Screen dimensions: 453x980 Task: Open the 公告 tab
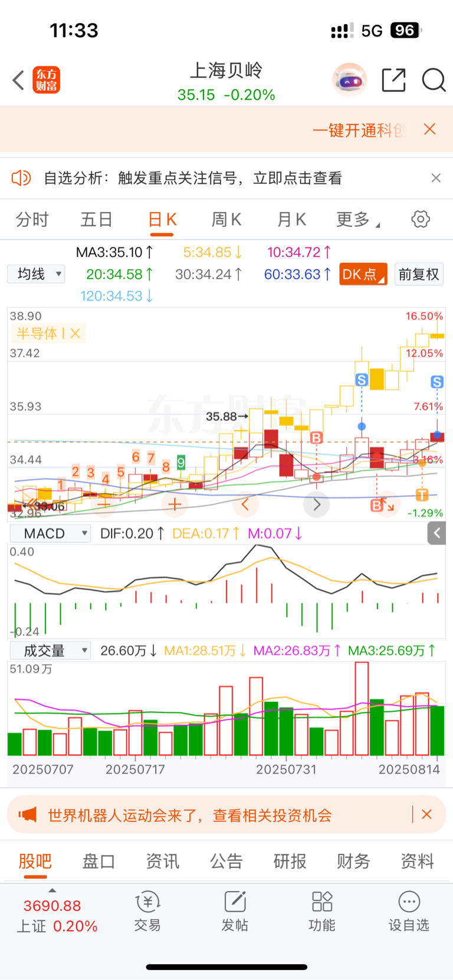226,862
